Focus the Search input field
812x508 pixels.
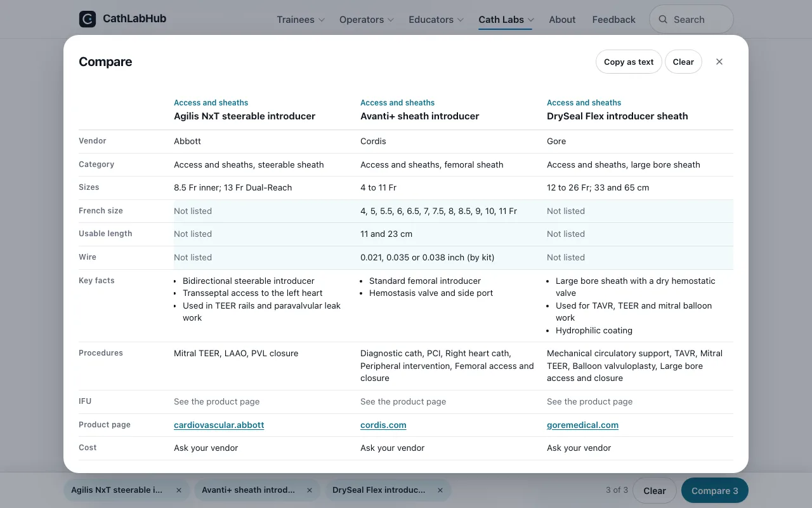691,20
